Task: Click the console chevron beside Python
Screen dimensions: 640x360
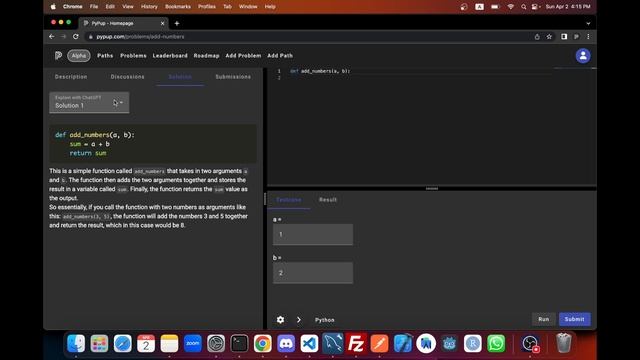Action: coord(299,320)
